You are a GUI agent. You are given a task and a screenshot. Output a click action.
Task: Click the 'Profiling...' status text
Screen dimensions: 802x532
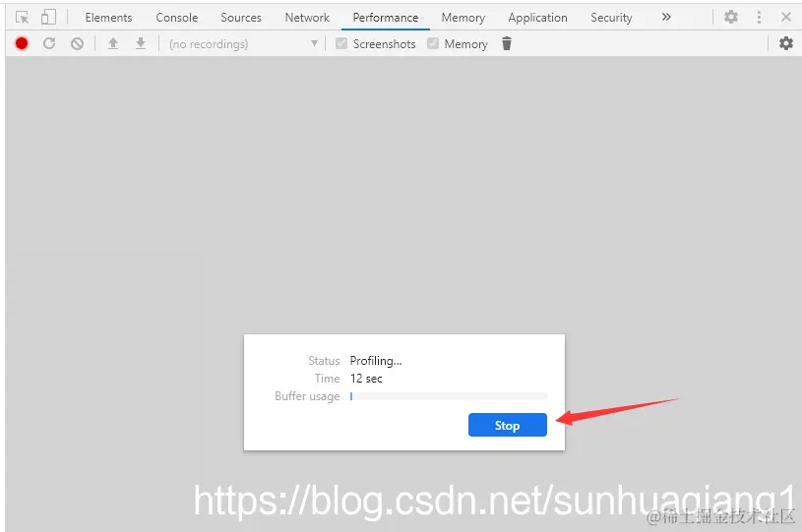(x=376, y=361)
